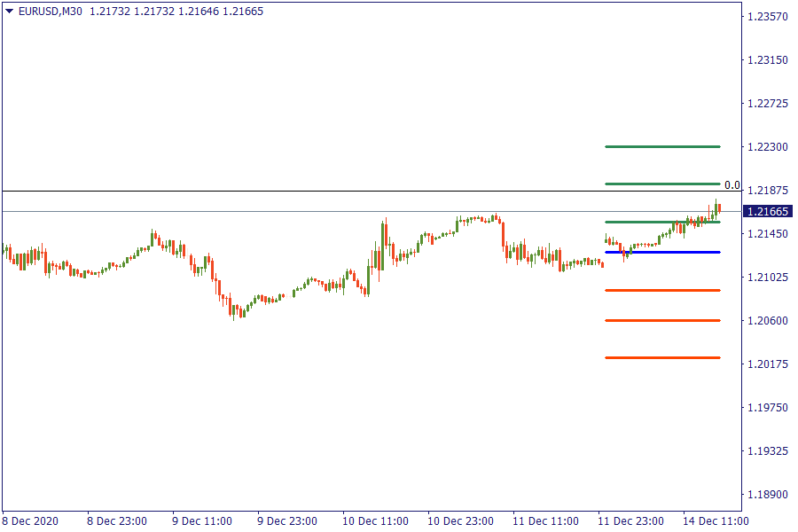Click the highlighted 1.21665 current price tag
798x532 pixels.
[768, 212]
